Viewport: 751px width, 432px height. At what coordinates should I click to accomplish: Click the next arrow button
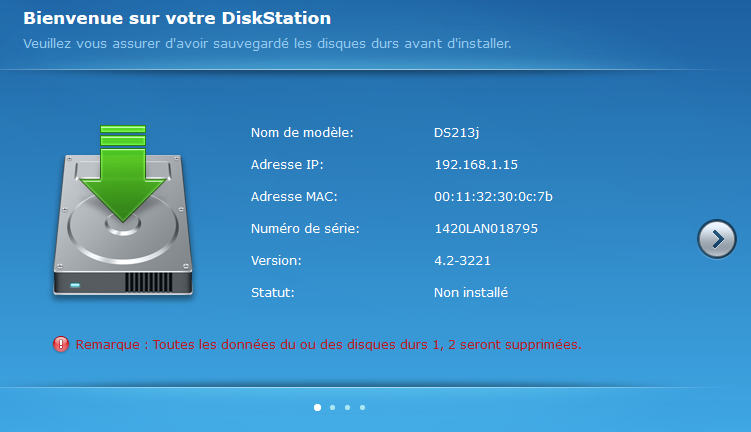tap(717, 239)
